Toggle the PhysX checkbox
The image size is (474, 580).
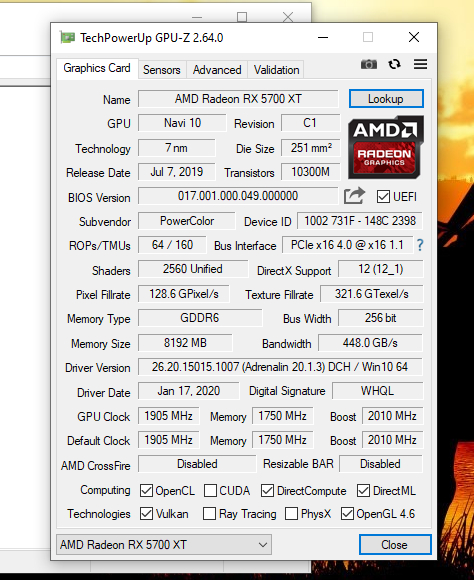[x=292, y=513]
